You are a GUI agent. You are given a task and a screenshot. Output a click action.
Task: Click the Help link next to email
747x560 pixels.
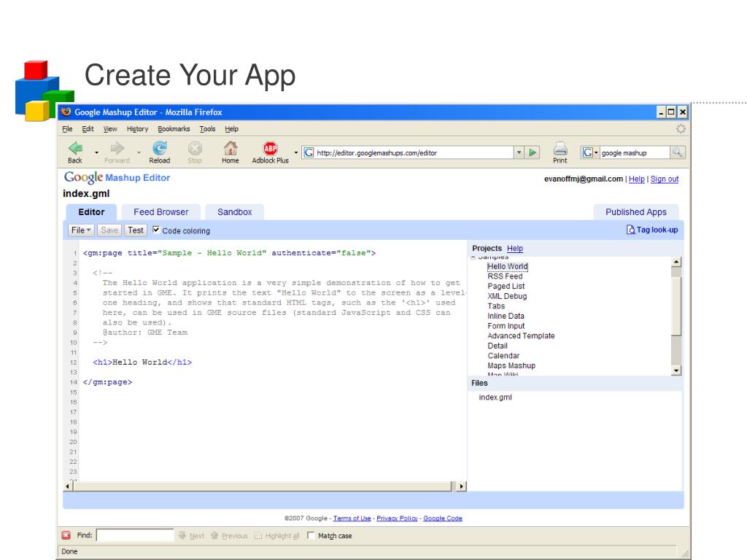click(636, 179)
